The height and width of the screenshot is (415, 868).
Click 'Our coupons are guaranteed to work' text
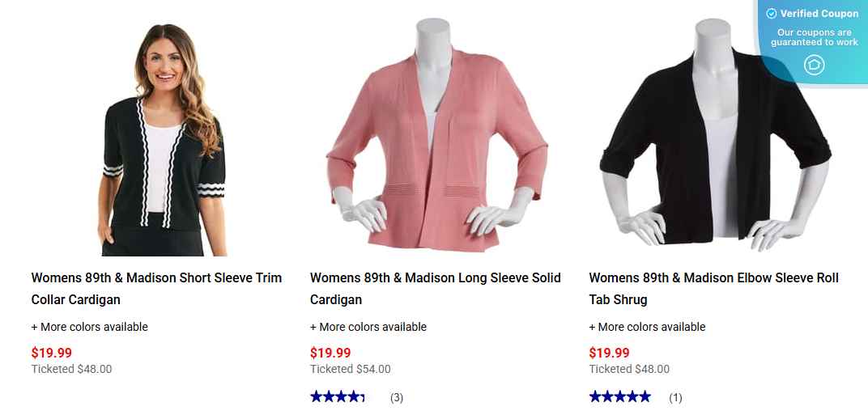815,37
